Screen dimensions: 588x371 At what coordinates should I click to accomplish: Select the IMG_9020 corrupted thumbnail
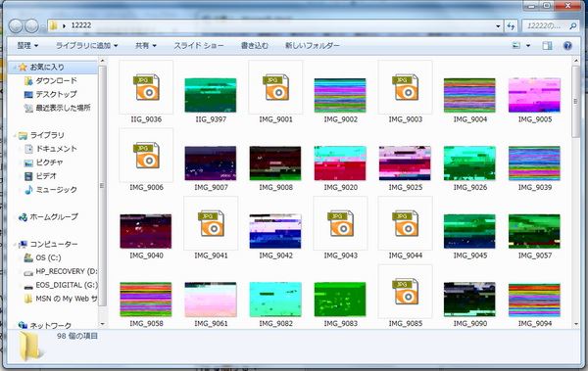tap(340, 163)
